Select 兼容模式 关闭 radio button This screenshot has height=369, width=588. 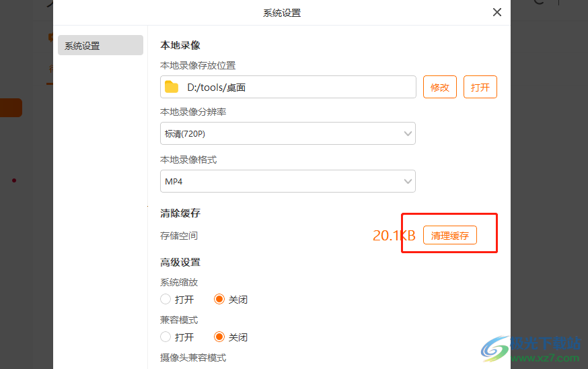(x=219, y=337)
